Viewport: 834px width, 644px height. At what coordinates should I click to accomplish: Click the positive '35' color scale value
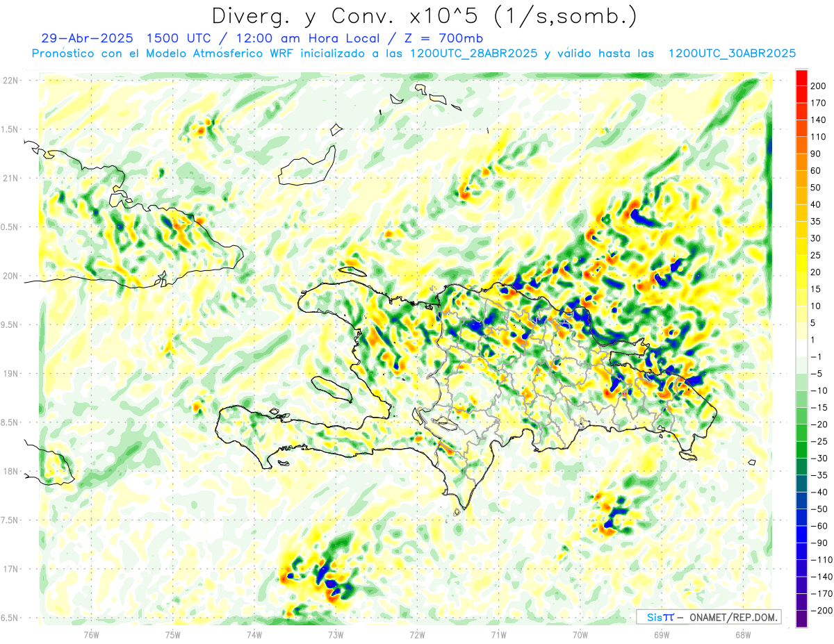click(x=817, y=221)
